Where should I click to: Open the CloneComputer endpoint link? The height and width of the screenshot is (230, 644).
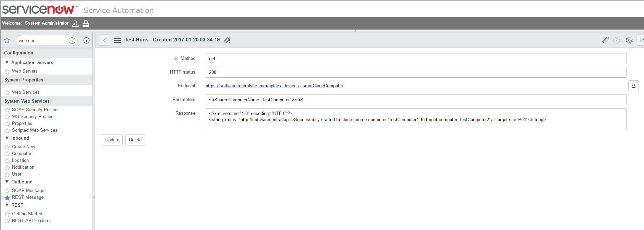coord(274,86)
